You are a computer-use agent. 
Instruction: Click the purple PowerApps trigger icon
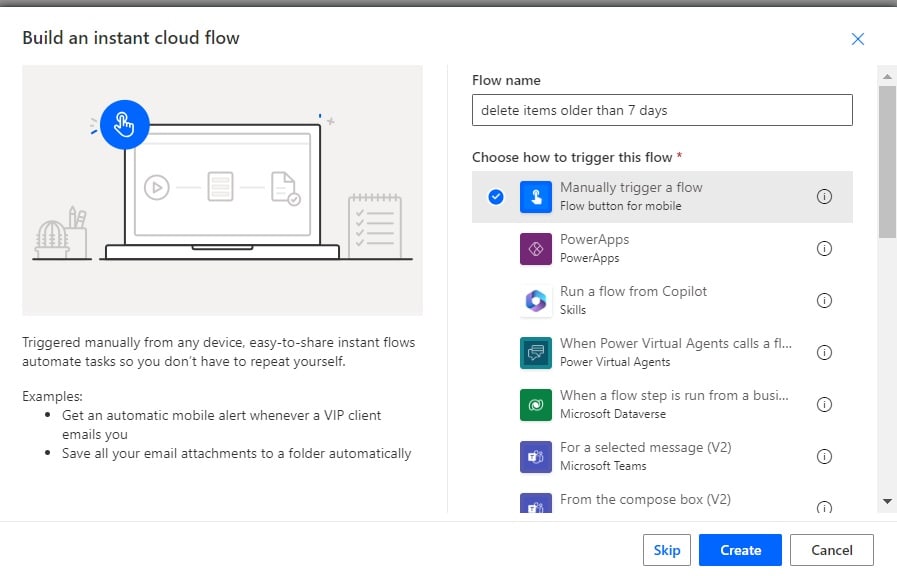pos(535,249)
